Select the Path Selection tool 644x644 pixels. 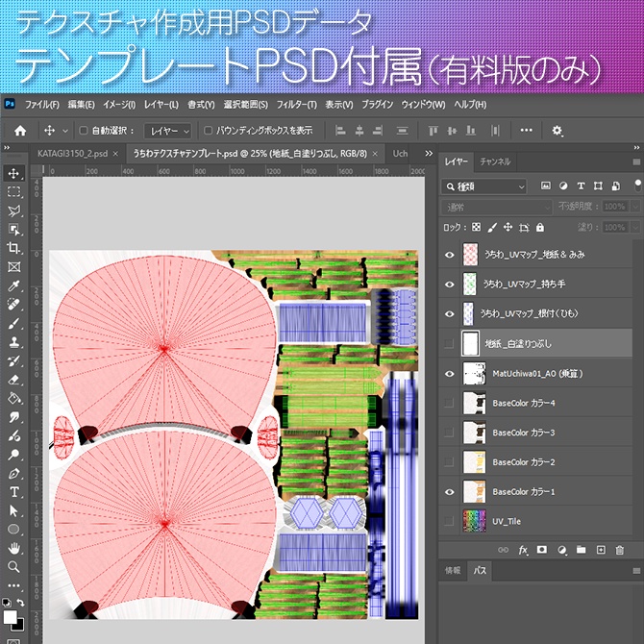[x=13, y=511]
